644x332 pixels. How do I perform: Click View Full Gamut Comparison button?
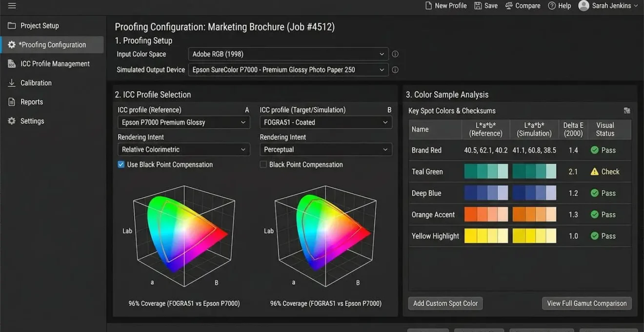pyautogui.click(x=587, y=303)
